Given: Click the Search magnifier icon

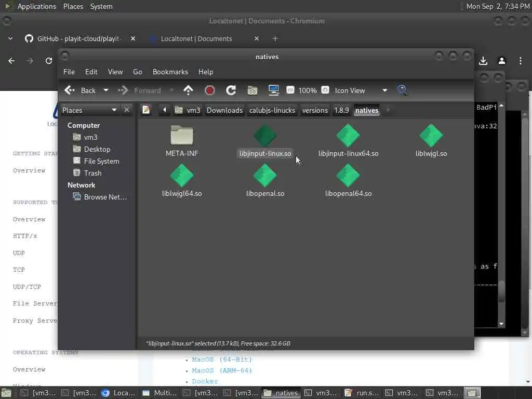Looking at the screenshot, I should [403, 90].
